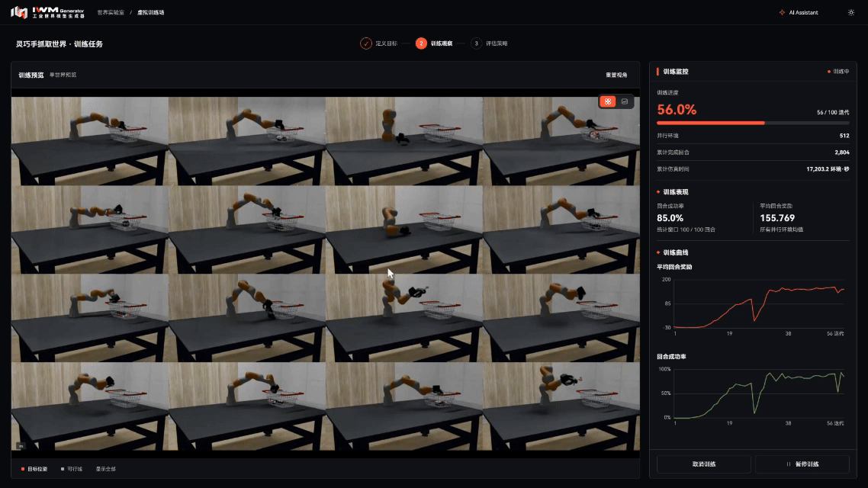Open the 世界实验室 breadcrumb link

click(111, 12)
